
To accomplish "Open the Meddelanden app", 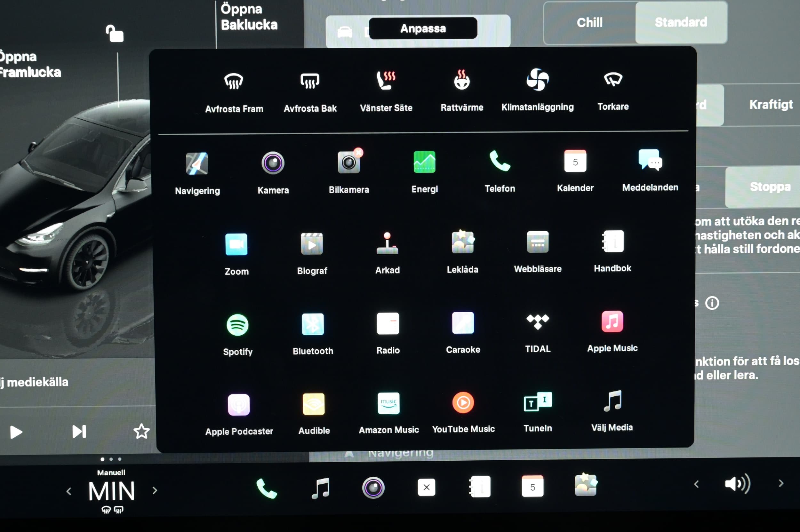I will tap(650, 170).
